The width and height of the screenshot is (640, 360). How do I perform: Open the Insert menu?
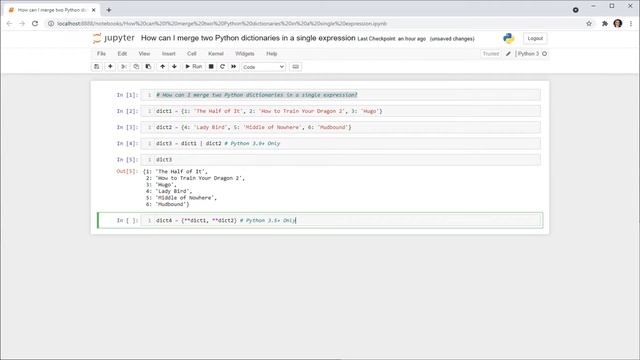pos(169,53)
